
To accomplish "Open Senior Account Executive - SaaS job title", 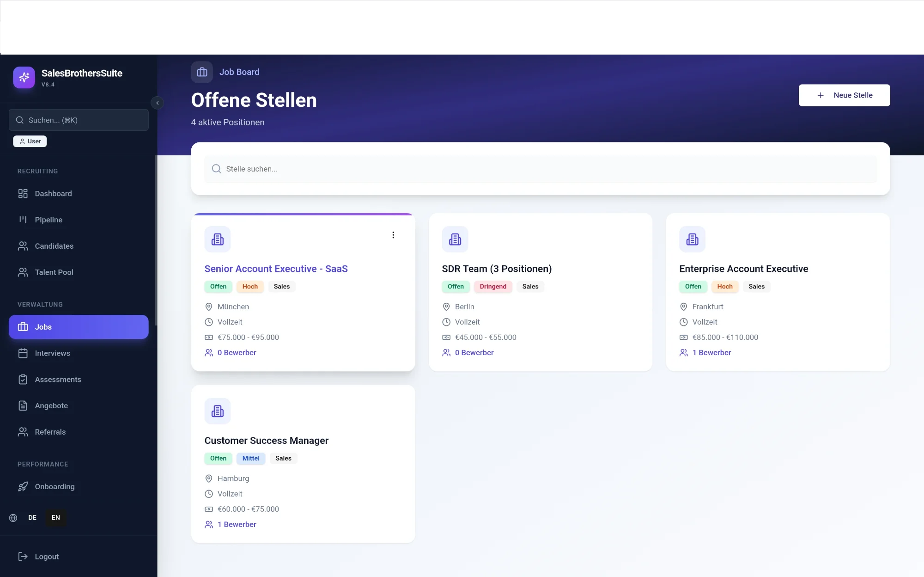I will pos(276,269).
